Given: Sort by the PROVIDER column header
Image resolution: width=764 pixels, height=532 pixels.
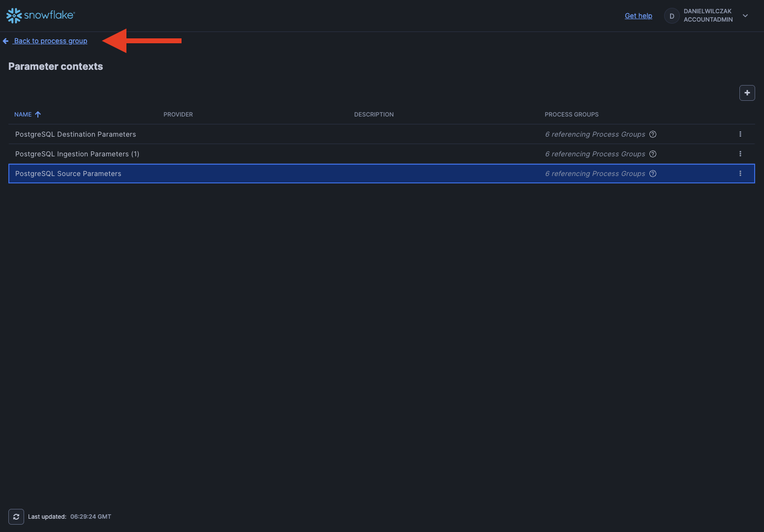Looking at the screenshot, I should coord(178,115).
